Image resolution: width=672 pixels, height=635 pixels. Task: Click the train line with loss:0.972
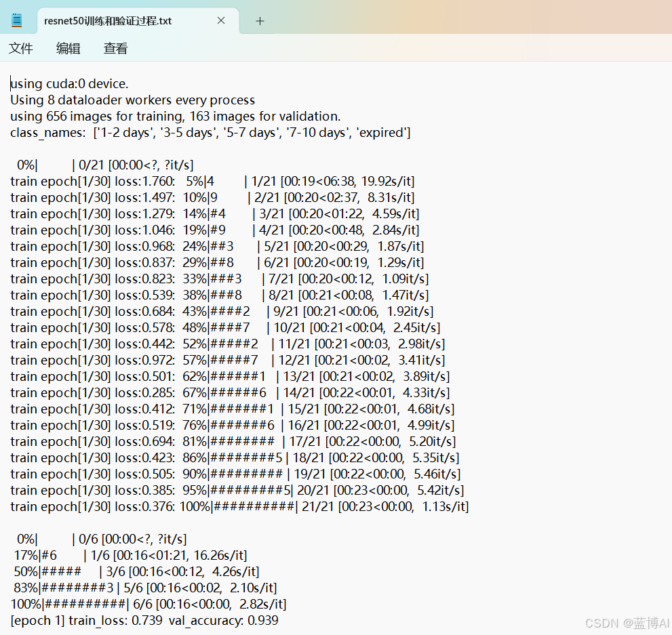[228, 360]
